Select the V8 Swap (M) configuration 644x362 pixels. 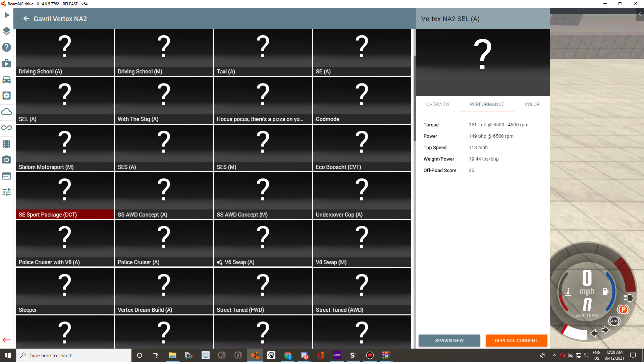click(362, 243)
